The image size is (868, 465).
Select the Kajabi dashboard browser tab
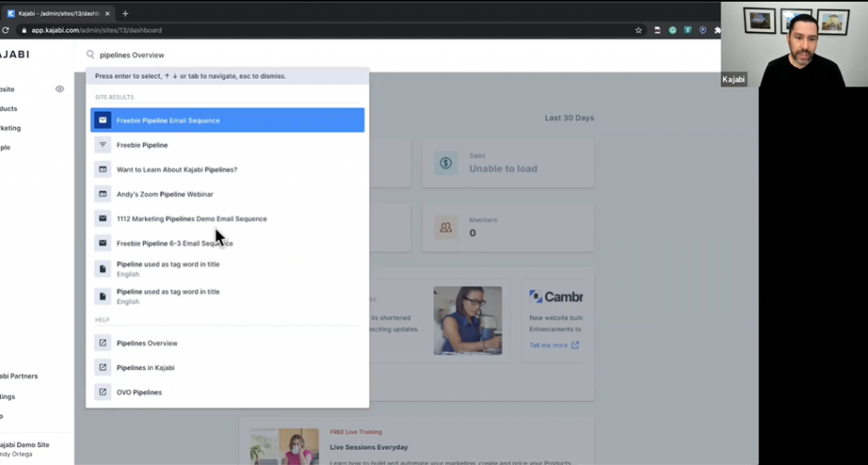58,14
